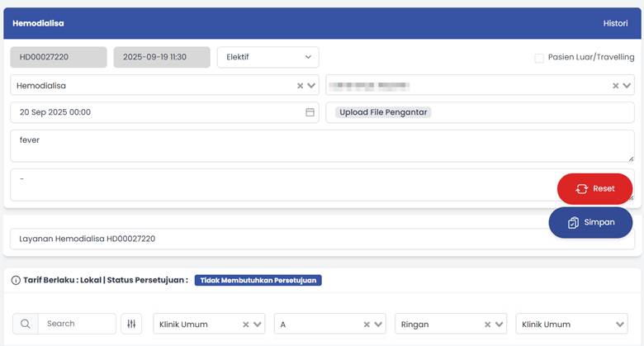Clear the Ringan selection with X
Viewport: 644px width, 346px height.
coord(487,325)
